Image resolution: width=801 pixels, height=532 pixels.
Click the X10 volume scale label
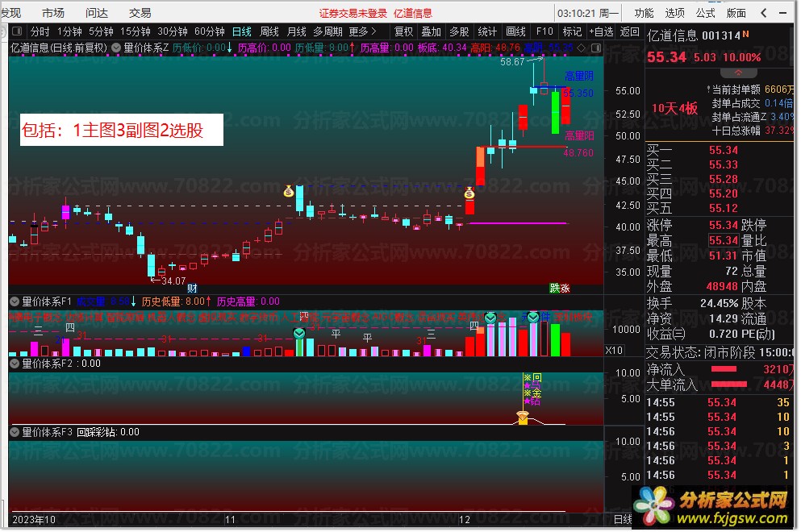point(614,351)
